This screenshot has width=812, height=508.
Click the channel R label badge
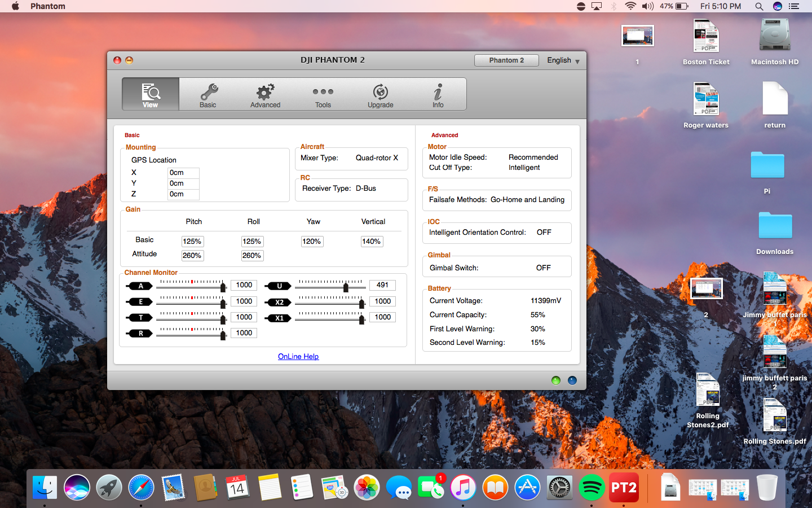140,334
